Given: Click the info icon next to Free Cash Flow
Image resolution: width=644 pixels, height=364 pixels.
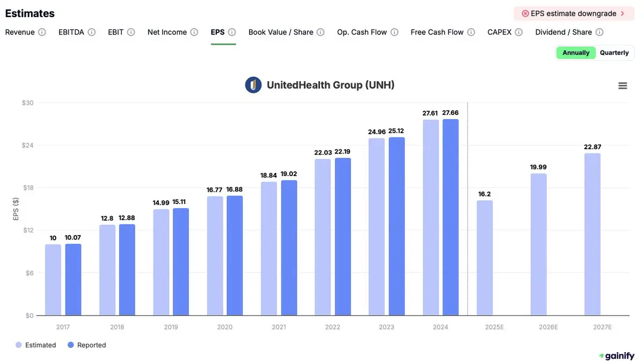Looking at the screenshot, I should (471, 32).
